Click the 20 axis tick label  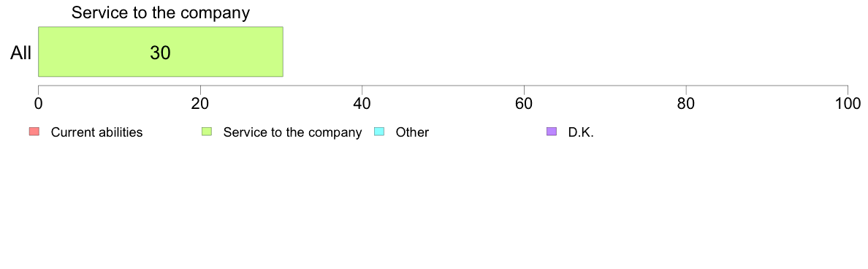(x=200, y=104)
